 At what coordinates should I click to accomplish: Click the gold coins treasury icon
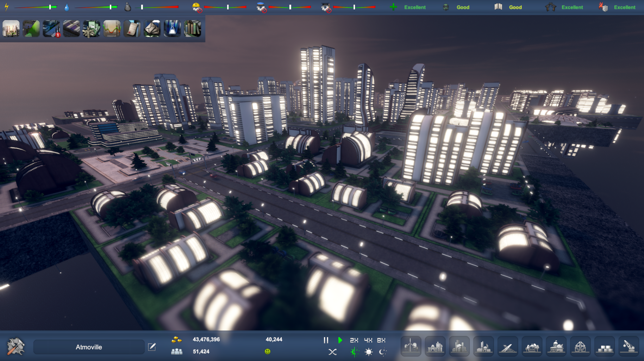click(x=176, y=340)
